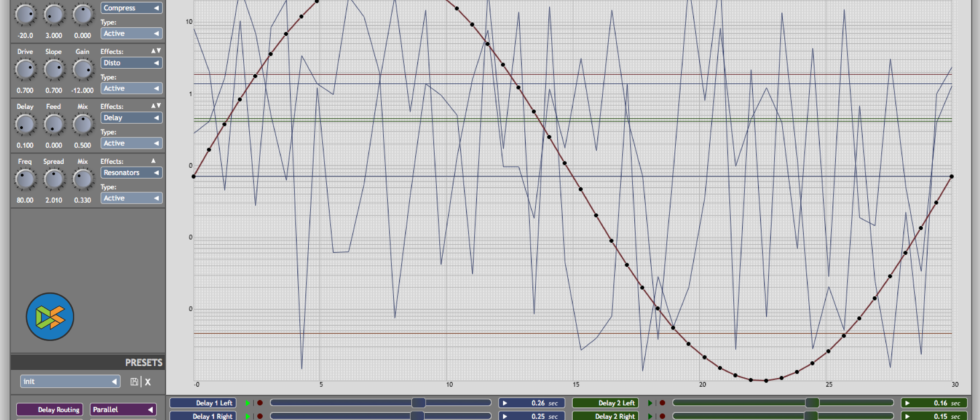This screenshot has height=420, width=980.
Task: Click the Mix knob in Delay section
Action: [x=82, y=124]
